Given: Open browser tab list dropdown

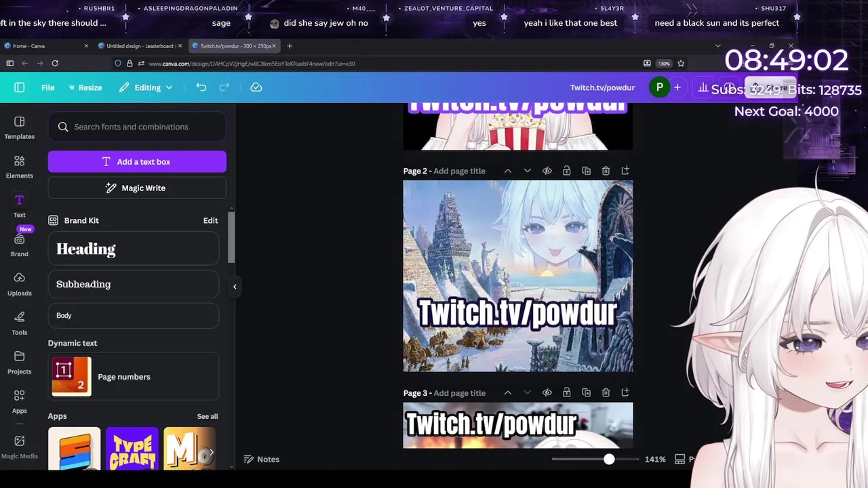Looking at the screenshot, I should [717, 46].
